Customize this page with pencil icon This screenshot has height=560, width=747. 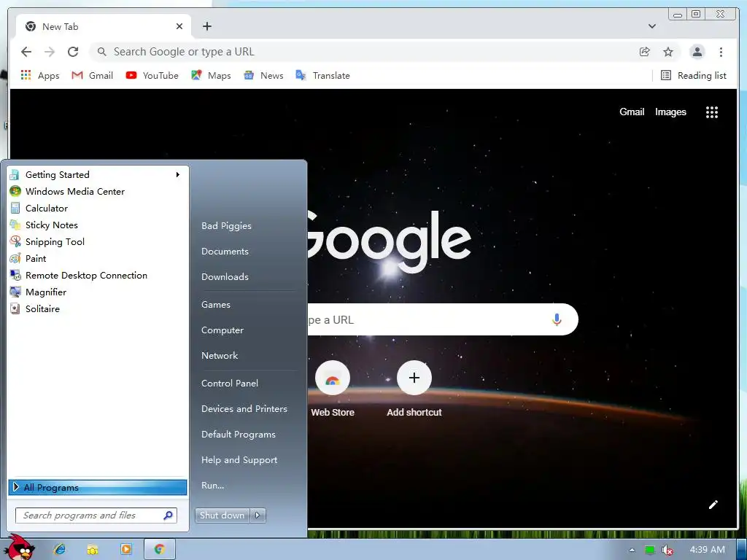pos(713,505)
